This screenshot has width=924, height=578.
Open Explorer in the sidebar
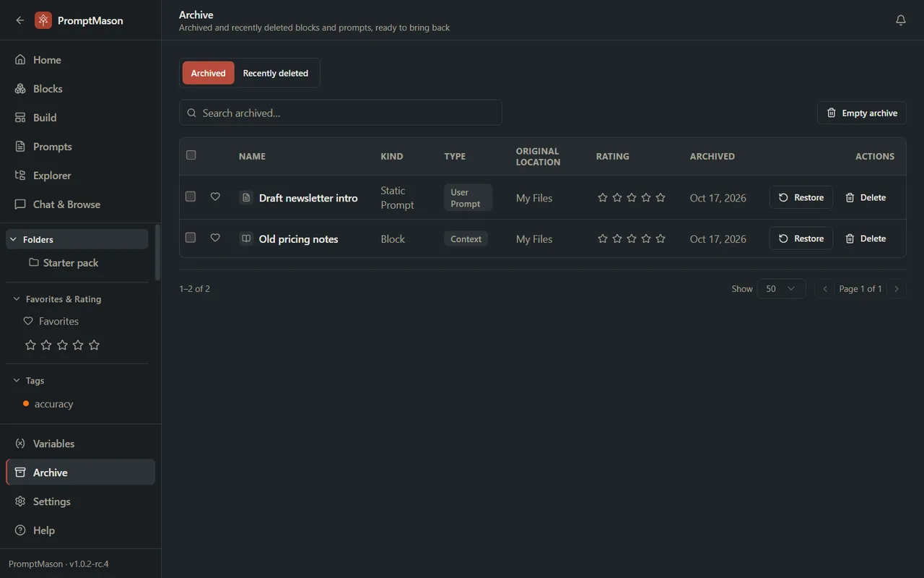pyautogui.click(x=80, y=176)
